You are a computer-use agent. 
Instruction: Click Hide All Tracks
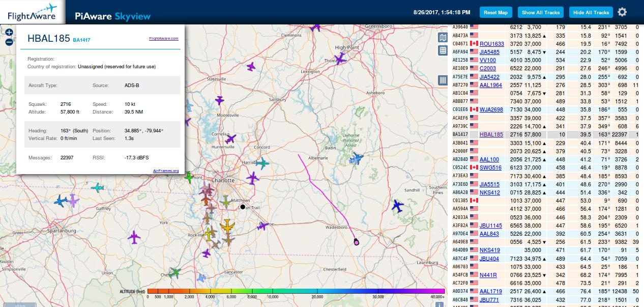click(x=591, y=12)
